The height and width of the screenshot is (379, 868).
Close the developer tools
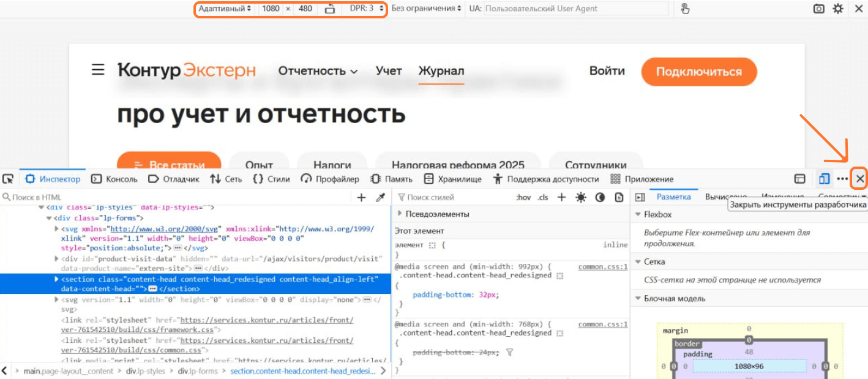pos(860,179)
